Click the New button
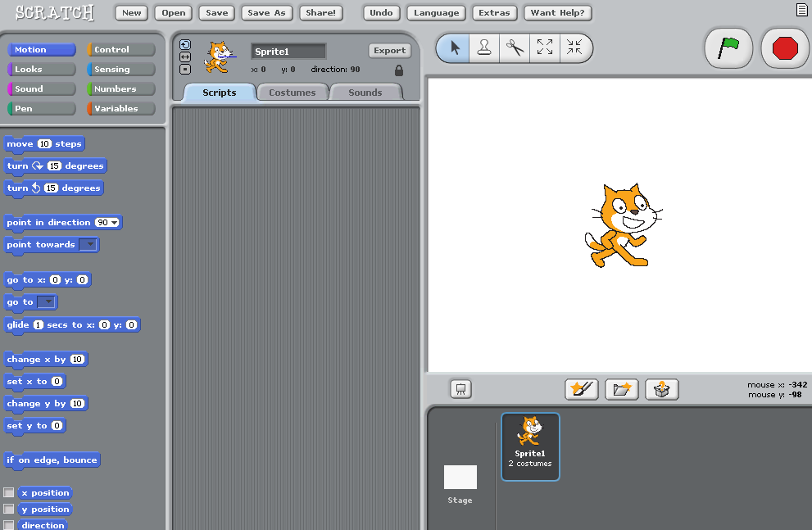 132,13
